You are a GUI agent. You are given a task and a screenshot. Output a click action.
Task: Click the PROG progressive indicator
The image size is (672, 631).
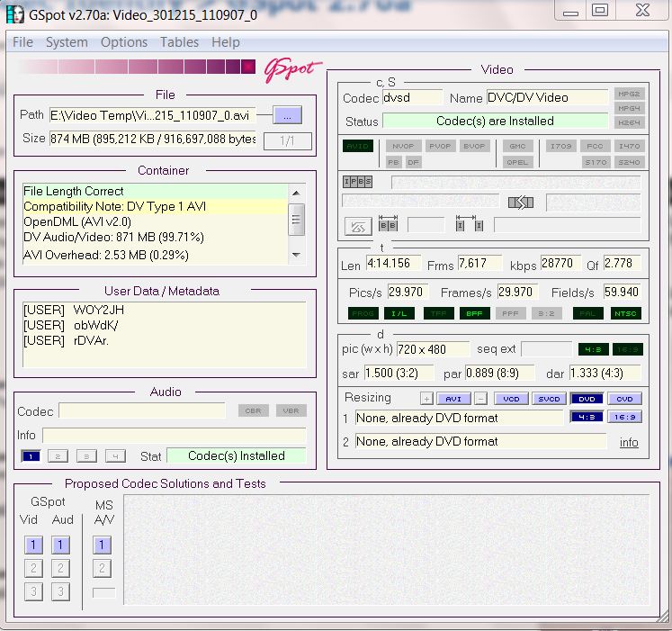click(x=363, y=313)
